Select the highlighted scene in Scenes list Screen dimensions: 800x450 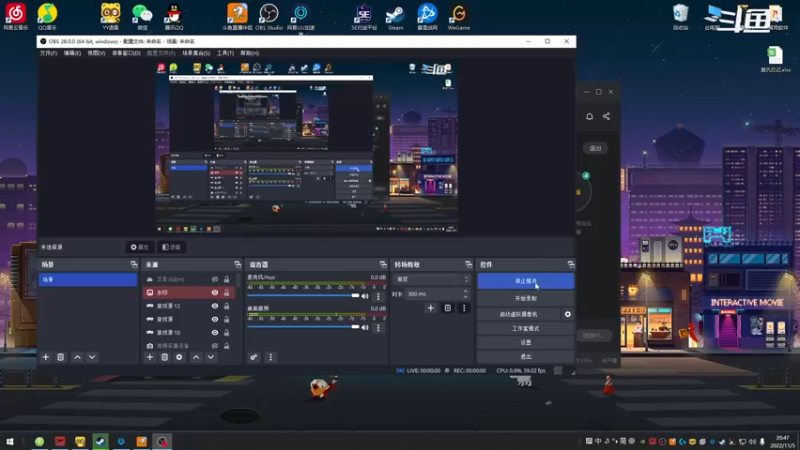88,280
